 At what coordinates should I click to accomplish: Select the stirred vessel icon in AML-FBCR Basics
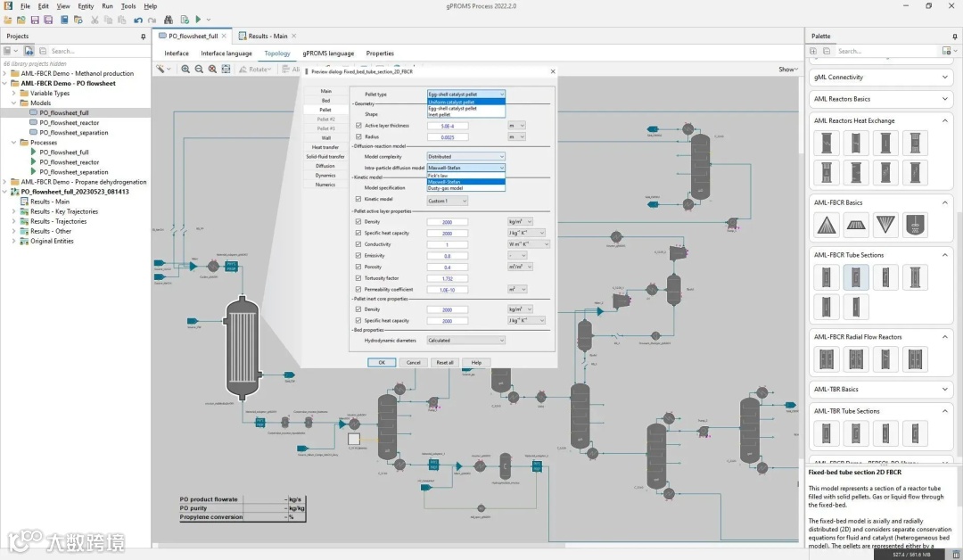click(915, 226)
